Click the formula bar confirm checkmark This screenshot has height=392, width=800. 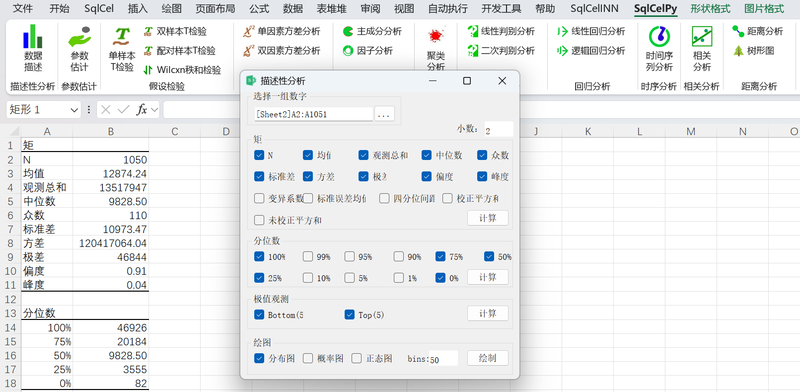[x=123, y=110]
